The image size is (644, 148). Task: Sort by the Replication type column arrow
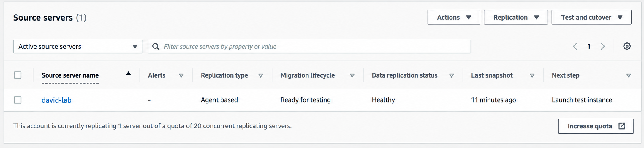click(x=261, y=75)
